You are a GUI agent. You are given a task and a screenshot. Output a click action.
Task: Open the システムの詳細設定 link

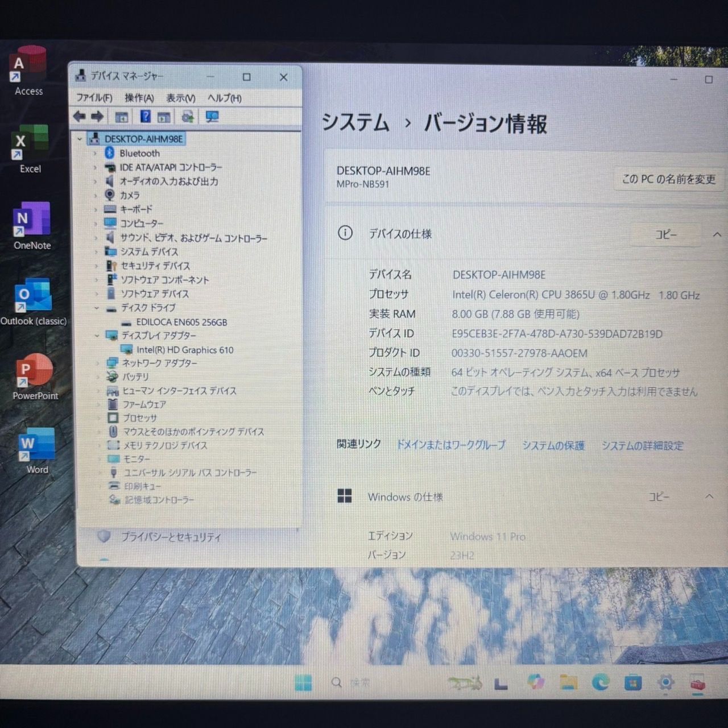(643, 446)
